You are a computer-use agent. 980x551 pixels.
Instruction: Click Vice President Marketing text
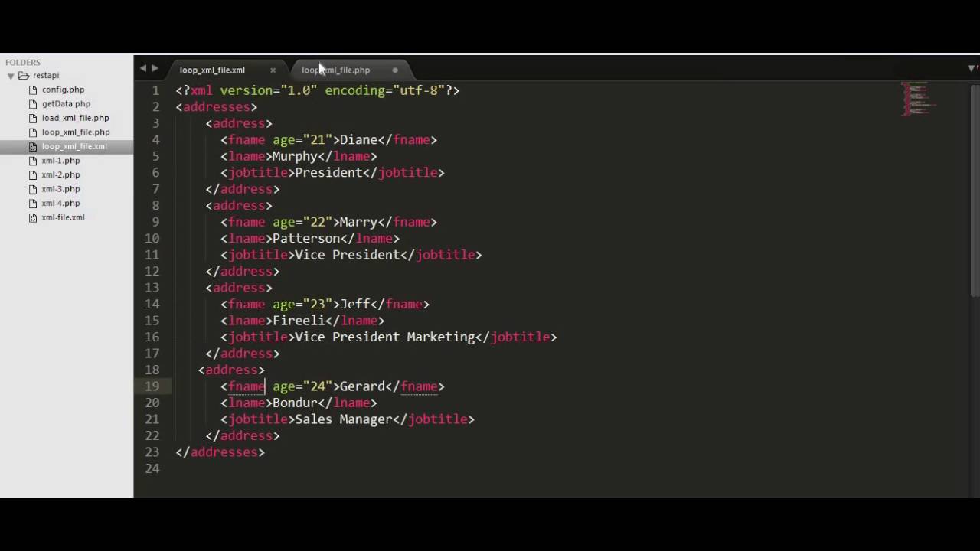(384, 337)
